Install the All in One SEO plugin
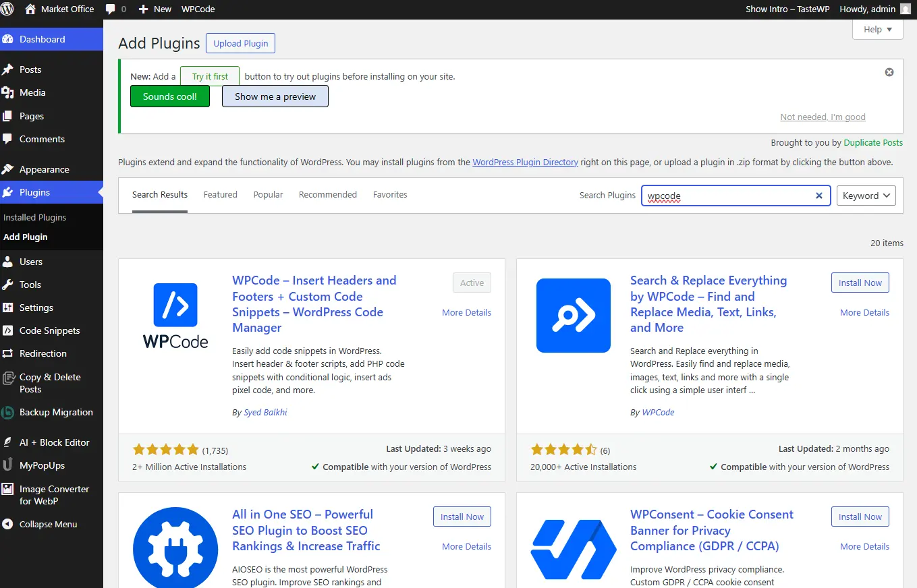The height and width of the screenshot is (588, 917). point(462,517)
